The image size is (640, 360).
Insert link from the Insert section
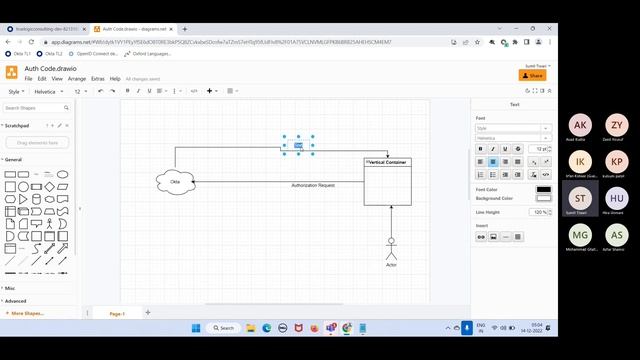(x=481, y=237)
